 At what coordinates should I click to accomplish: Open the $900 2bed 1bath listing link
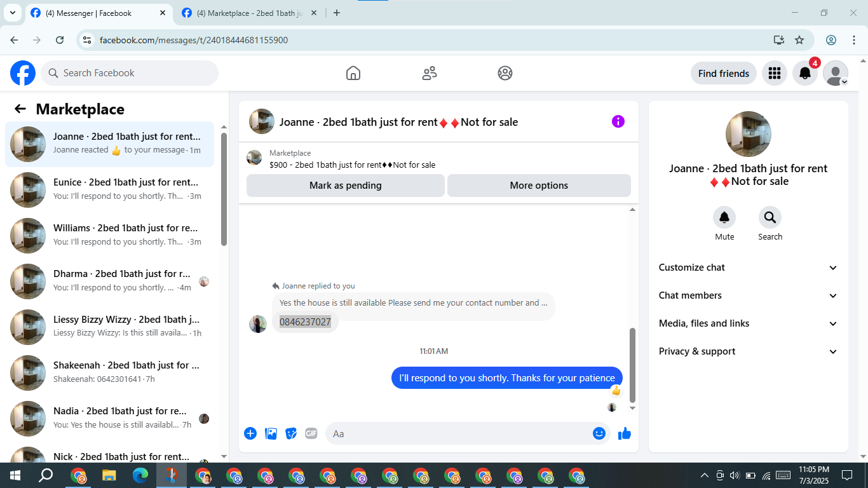352,165
